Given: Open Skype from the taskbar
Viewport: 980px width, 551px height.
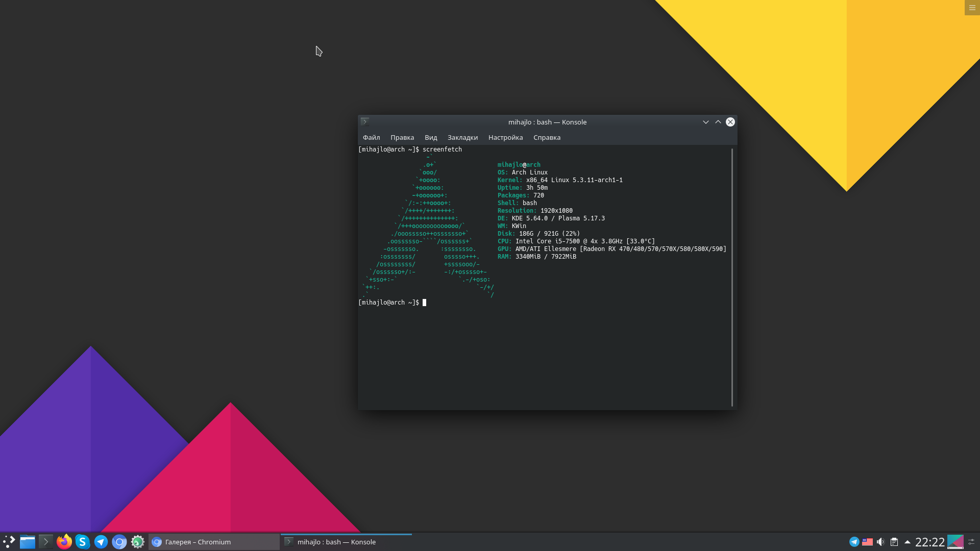Looking at the screenshot, I should tap(83, 542).
